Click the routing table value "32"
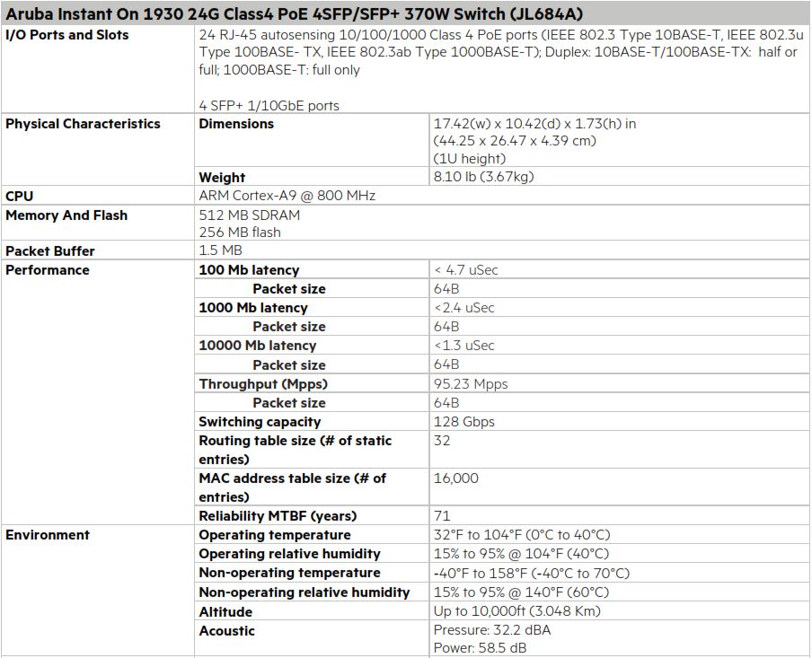The image size is (812, 658). tap(442, 441)
